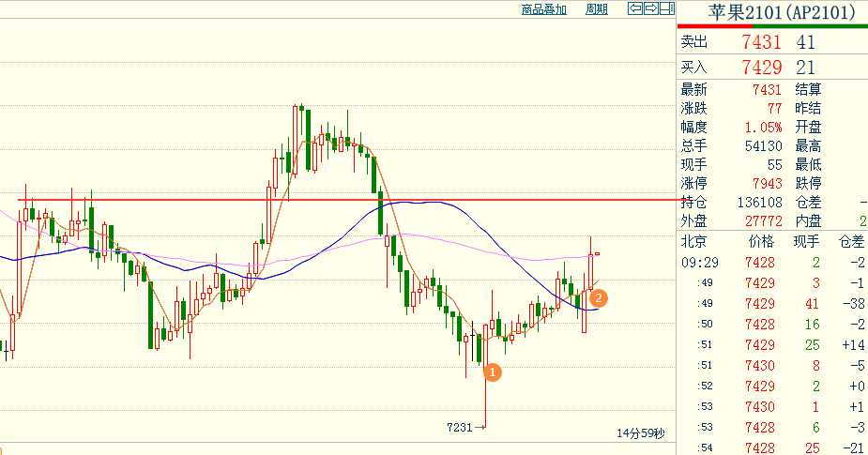Screen dimensions: 868x455
Task: Click the right arrow navigation icon
Action: [651, 8]
